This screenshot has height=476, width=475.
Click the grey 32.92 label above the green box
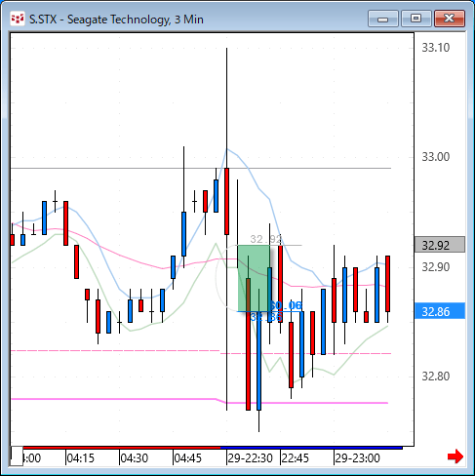pyautogui.click(x=265, y=239)
